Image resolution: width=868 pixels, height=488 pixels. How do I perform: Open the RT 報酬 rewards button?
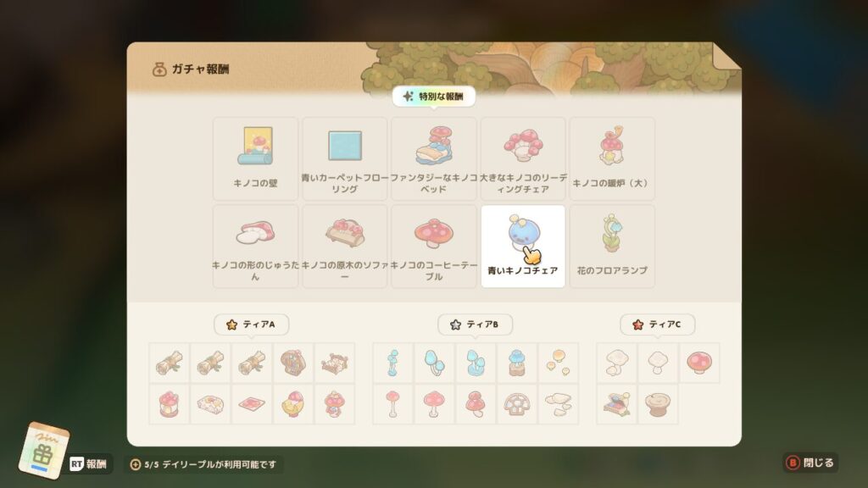(88, 463)
